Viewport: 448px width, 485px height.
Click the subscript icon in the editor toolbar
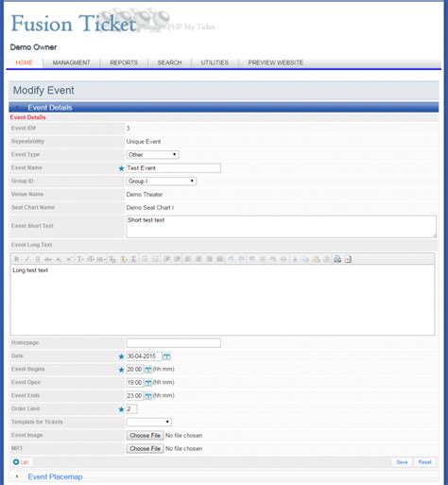[59, 259]
